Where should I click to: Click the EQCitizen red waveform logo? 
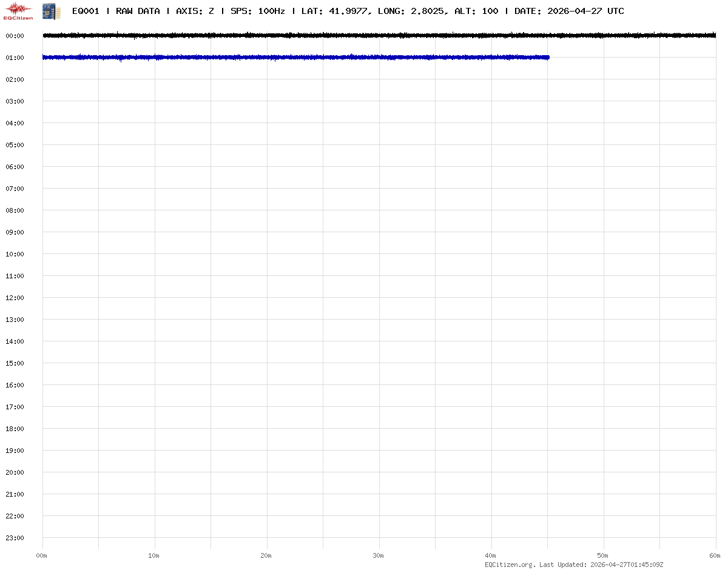(18, 10)
